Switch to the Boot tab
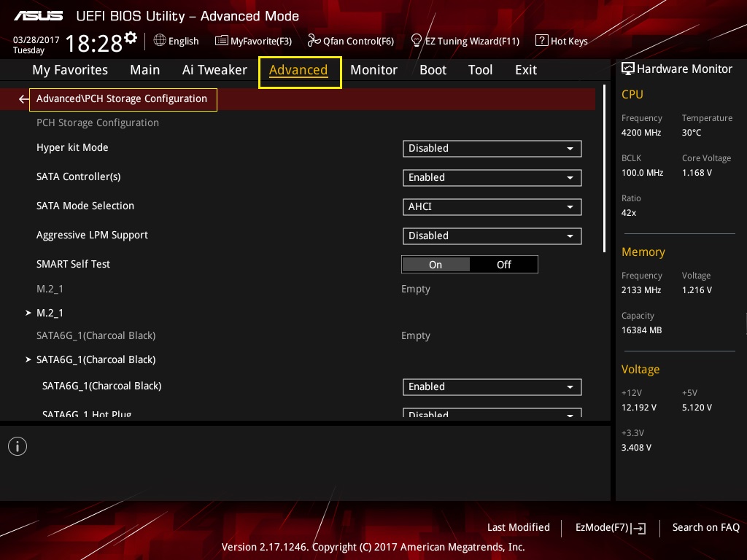 coord(433,70)
